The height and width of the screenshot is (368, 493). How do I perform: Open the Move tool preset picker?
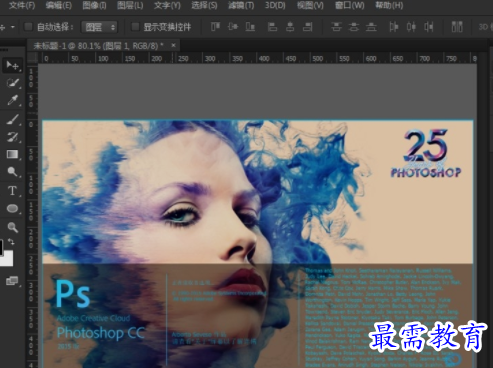(x=13, y=27)
